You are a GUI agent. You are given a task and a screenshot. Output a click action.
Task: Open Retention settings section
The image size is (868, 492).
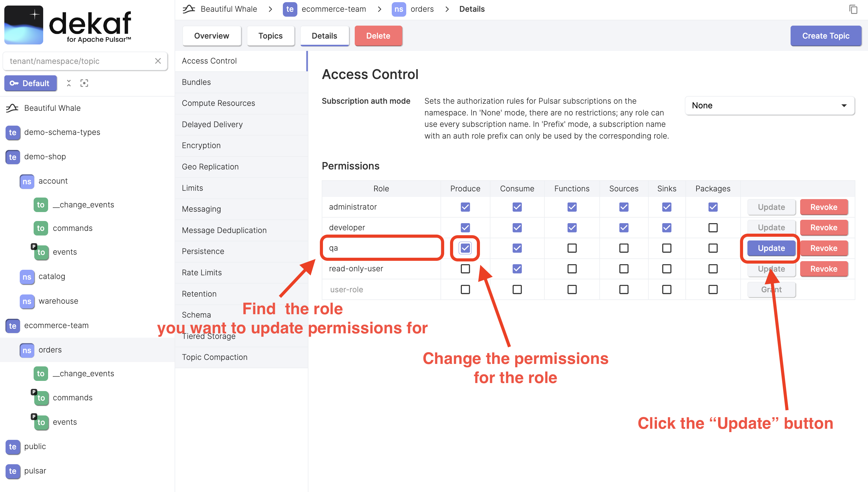click(241, 294)
